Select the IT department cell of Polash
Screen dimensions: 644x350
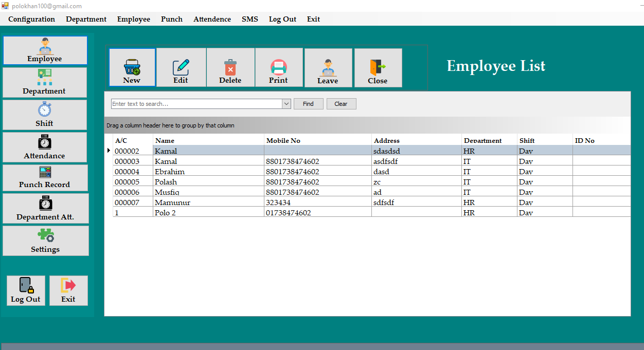pos(489,181)
